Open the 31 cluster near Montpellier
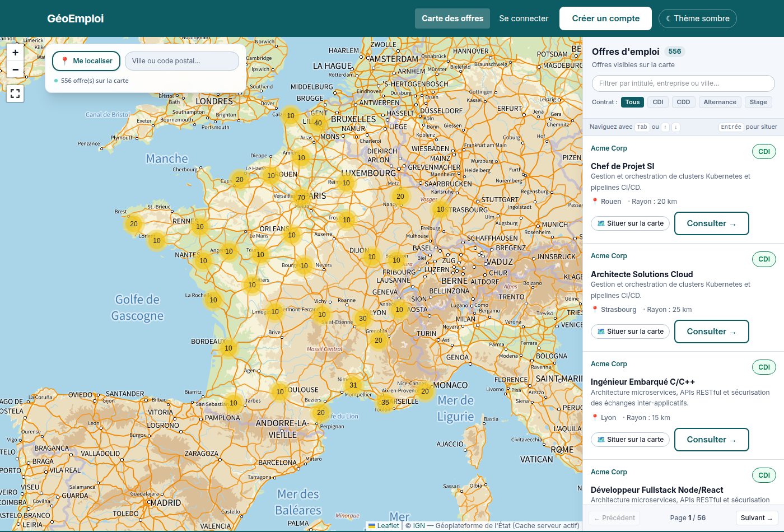784x532 pixels. pos(353,385)
